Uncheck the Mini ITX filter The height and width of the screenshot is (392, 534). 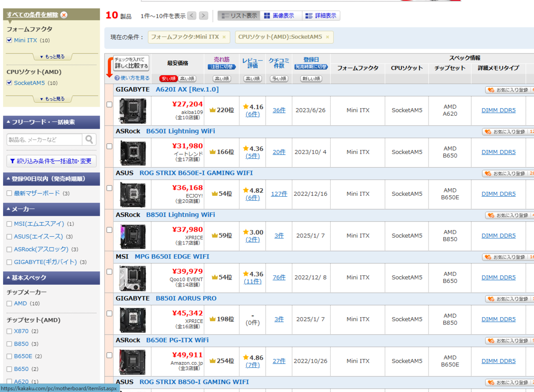[x=9, y=40]
